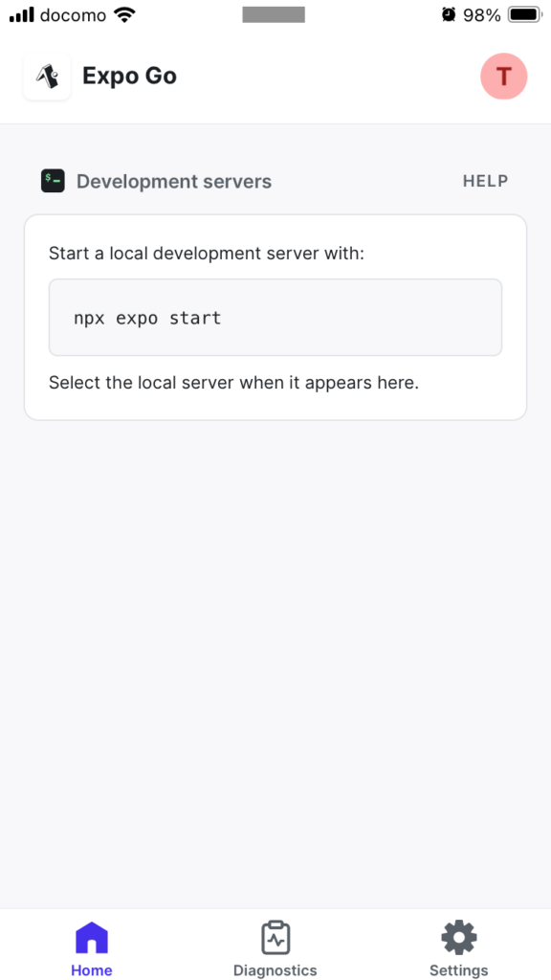Screen dimensions: 551x980
Task: Tap the Expo Go hammer logo icon
Action: pos(47,76)
